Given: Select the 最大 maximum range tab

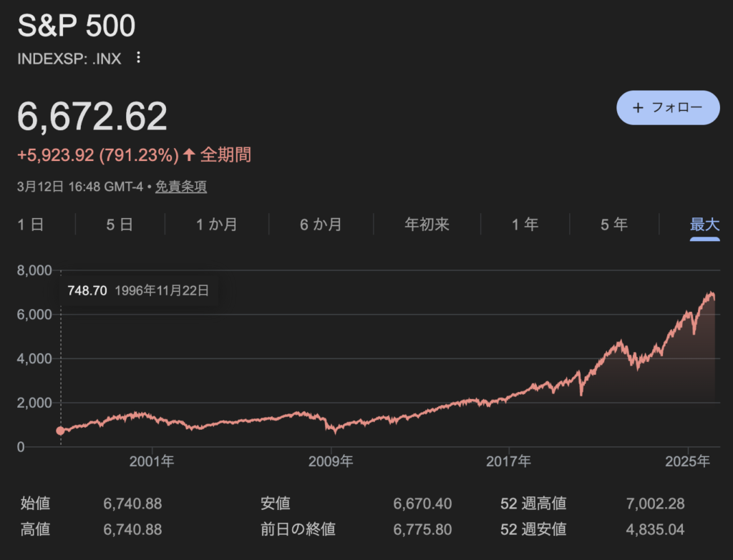Looking at the screenshot, I should (704, 225).
